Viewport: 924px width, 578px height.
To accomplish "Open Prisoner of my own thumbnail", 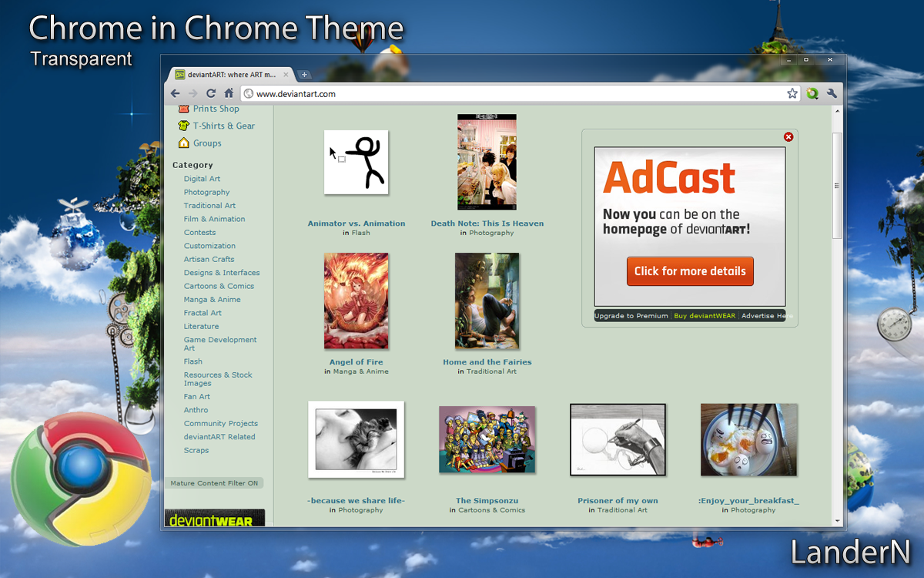I will (618, 439).
